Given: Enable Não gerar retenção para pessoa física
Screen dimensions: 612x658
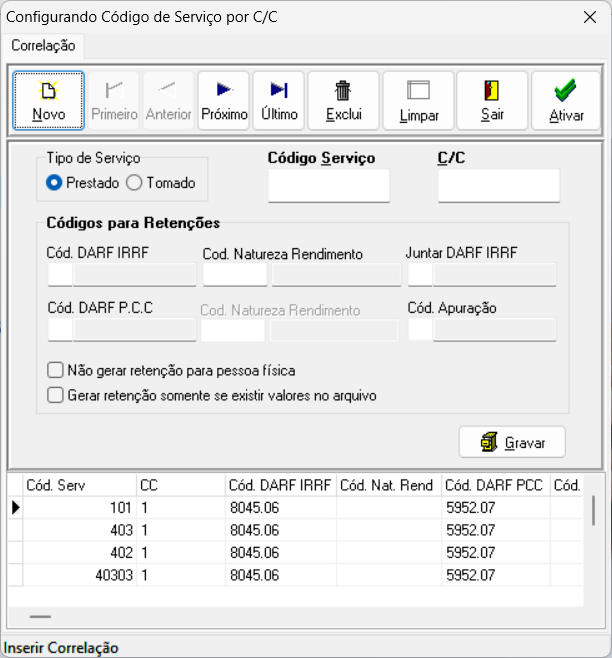Looking at the screenshot, I should [x=171, y=371].
